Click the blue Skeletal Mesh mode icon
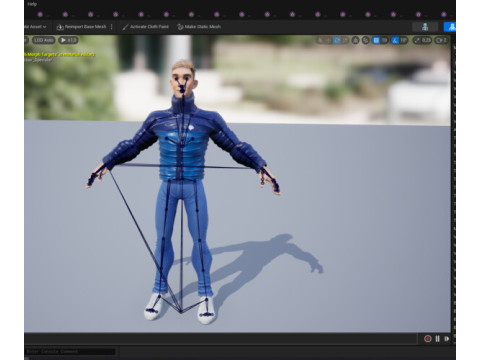The image size is (480, 360). pos(450,27)
